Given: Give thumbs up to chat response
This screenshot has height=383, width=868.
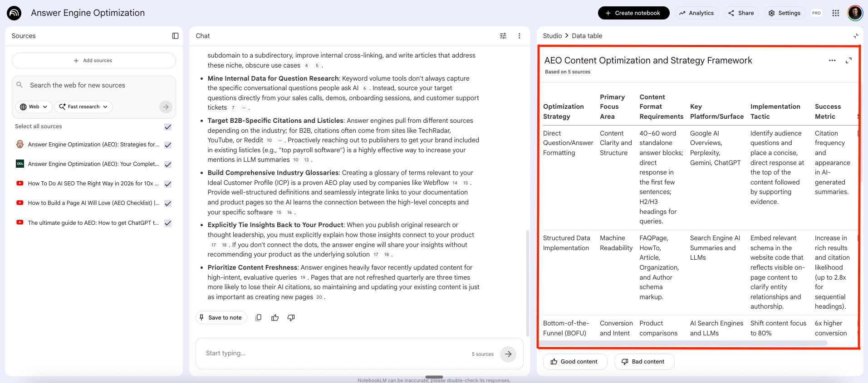Looking at the screenshot, I should point(275,318).
